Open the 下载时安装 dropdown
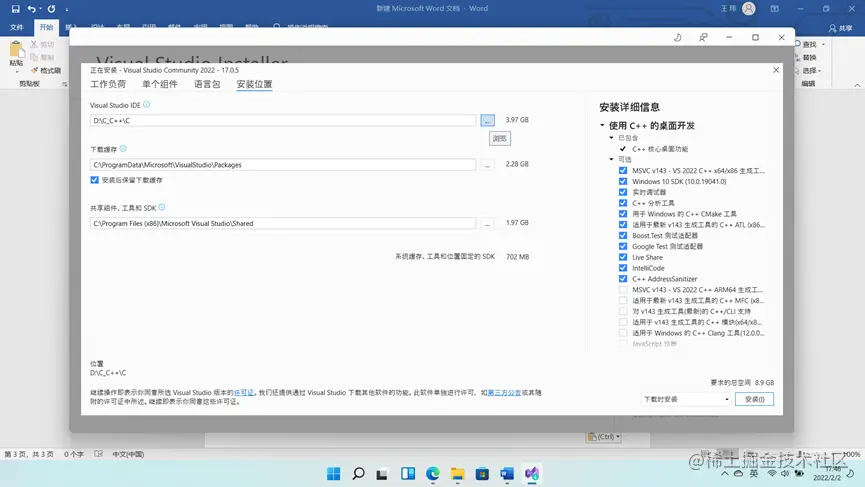The width and height of the screenshot is (865, 487). pyautogui.click(x=686, y=399)
